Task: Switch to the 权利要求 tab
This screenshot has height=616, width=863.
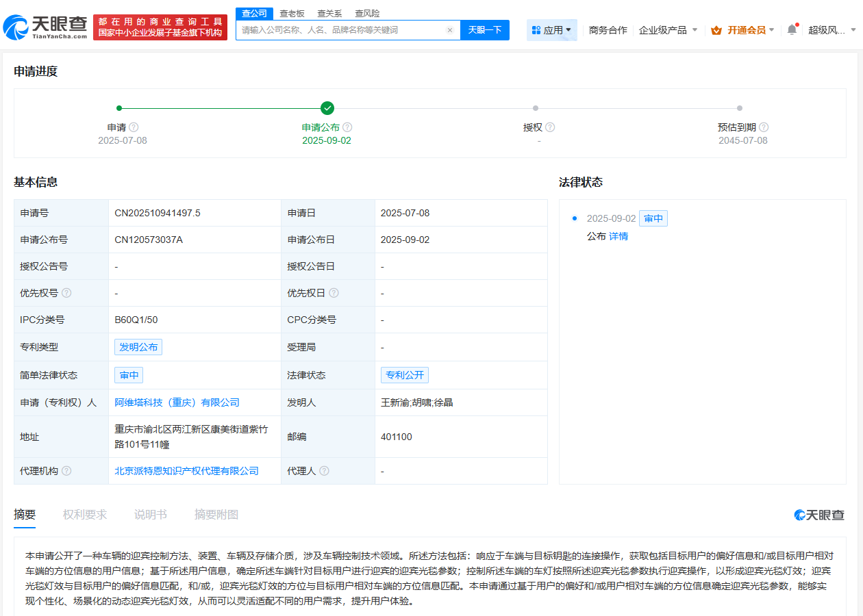Action: (84, 514)
